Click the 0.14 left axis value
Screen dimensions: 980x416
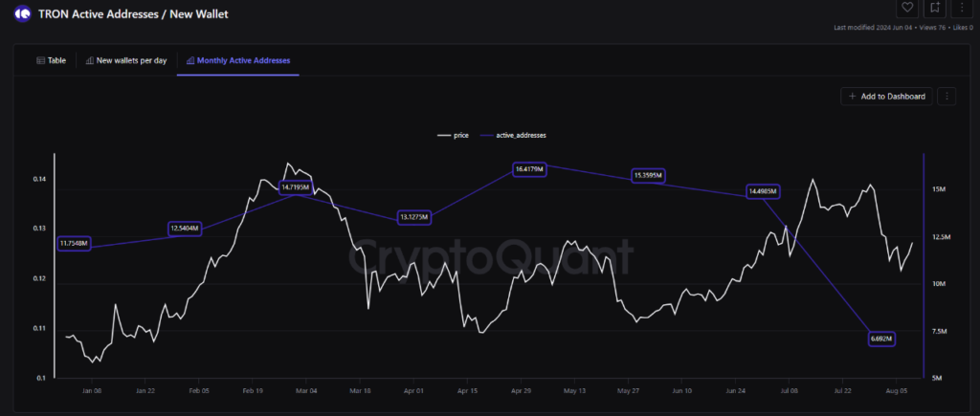(39, 179)
